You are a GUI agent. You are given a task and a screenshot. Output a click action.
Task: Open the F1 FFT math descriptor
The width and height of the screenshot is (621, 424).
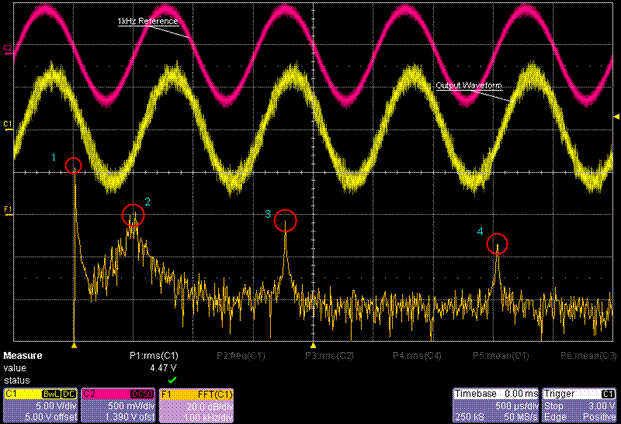pos(197,404)
